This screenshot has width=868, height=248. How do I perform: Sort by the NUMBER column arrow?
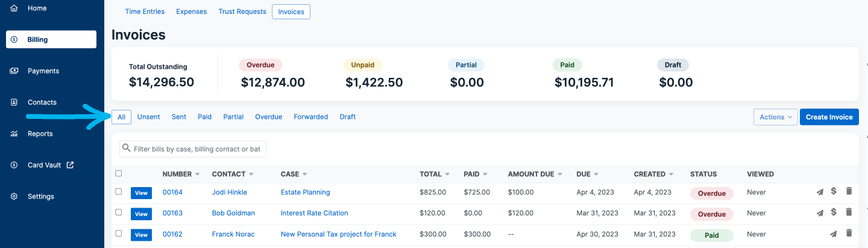[197, 174]
